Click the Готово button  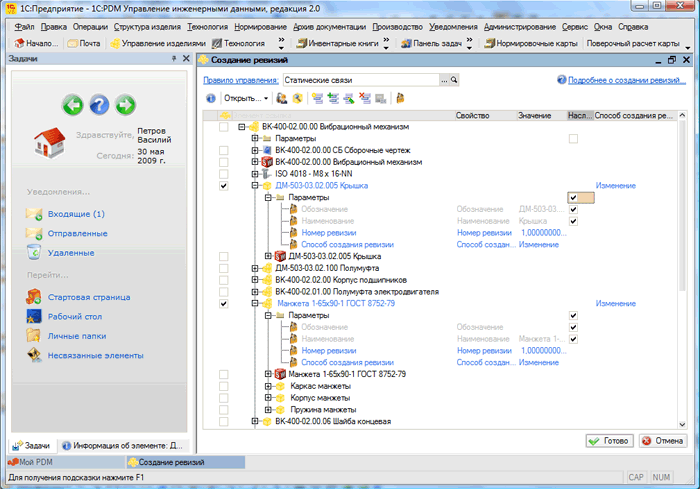coord(609,441)
